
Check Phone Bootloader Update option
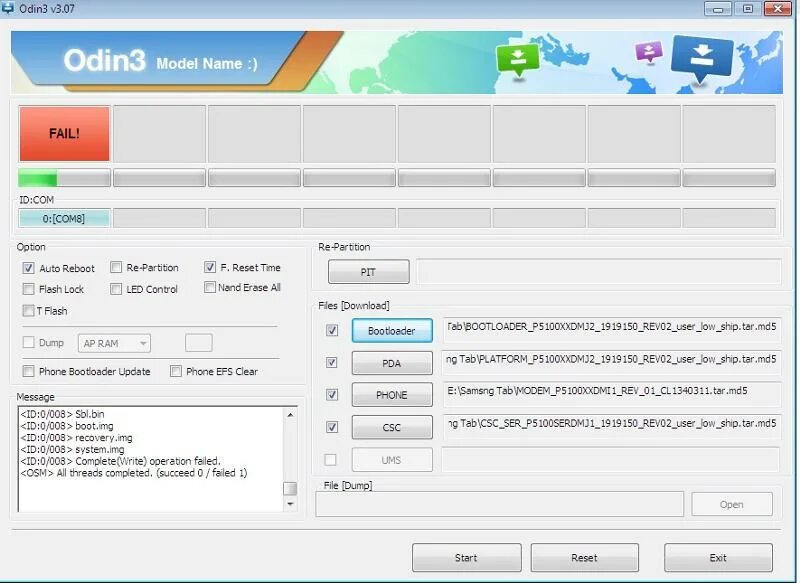[29, 371]
